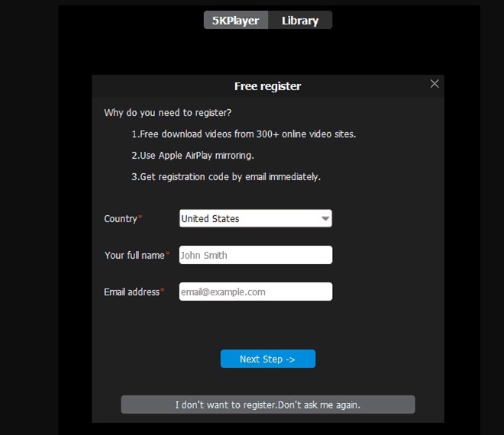Click the 'Free download videos from 300+' line

(244, 134)
